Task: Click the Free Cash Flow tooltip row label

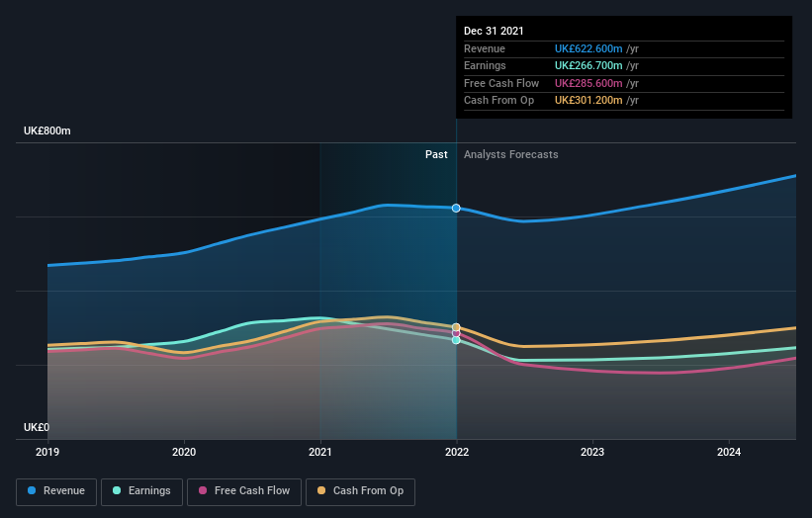Action: (501, 83)
